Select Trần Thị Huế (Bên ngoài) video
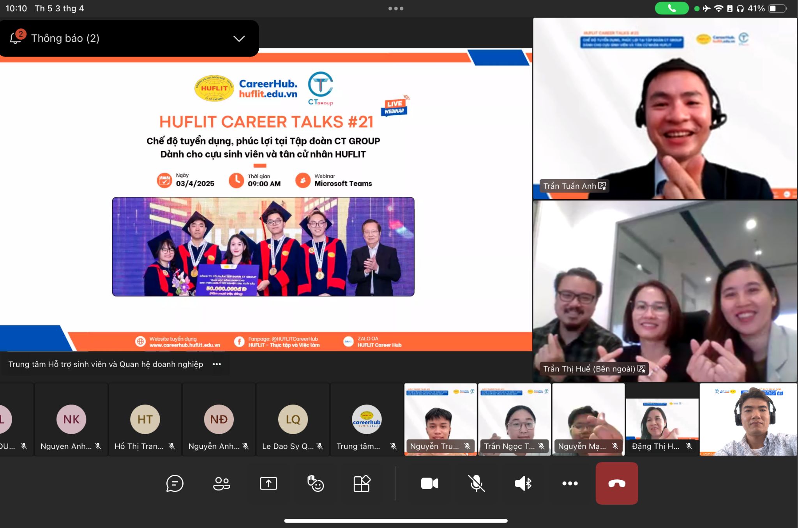The width and height of the screenshot is (798, 532). tap(665, 290)
